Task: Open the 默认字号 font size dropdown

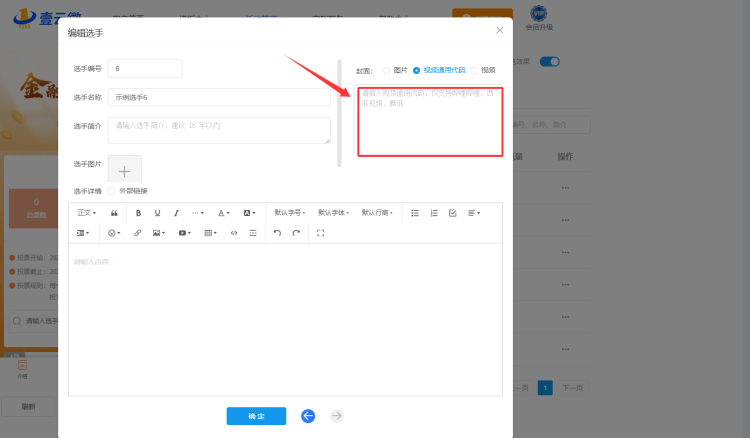Action: pos(290,213)
